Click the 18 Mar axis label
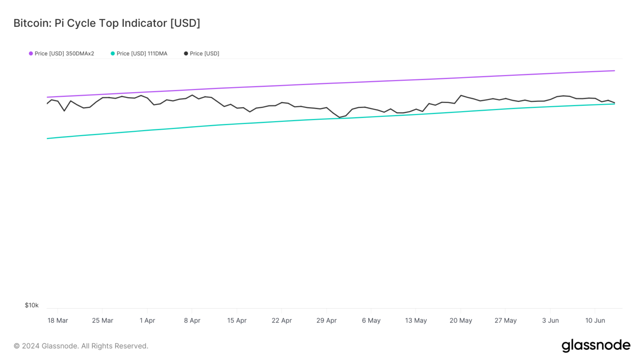The width and height of the screenshot is (644, 362). (57, 321)
